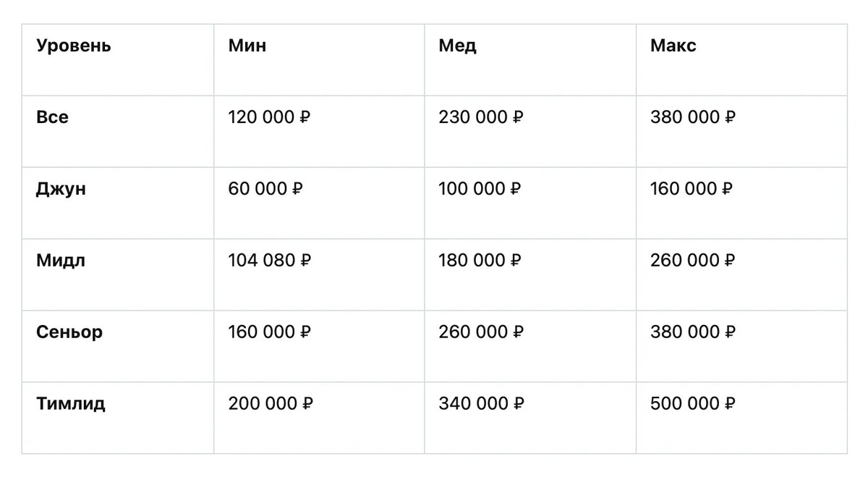This screenshot has height=480, width=868.
Task: Select the Мед column header
Action: coord(457,46)
